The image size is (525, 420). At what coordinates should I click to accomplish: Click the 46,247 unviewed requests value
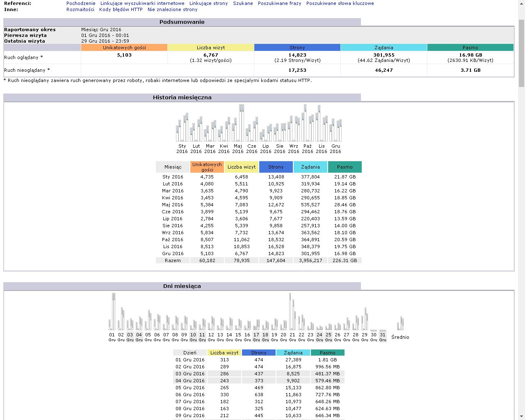pyautogui.click(x=384, y=70)
